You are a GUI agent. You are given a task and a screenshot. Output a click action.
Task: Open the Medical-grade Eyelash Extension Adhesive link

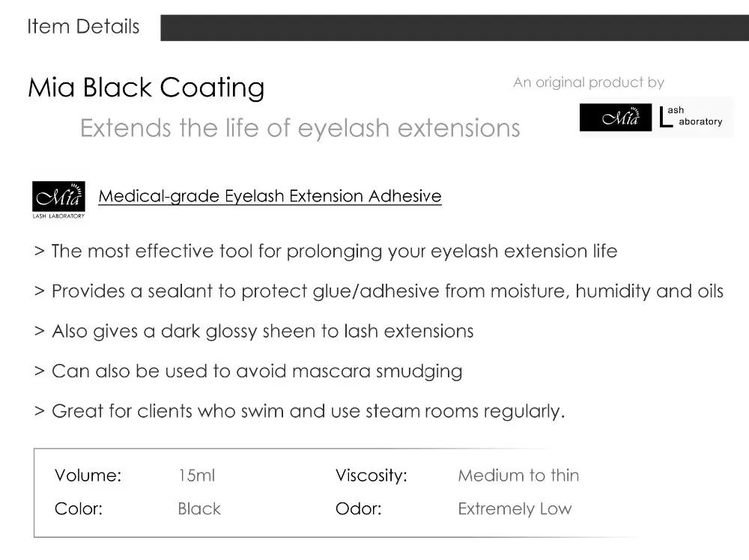270,197
